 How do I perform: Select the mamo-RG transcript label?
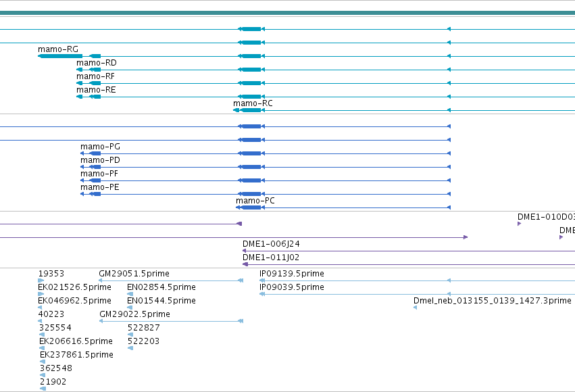58,49
